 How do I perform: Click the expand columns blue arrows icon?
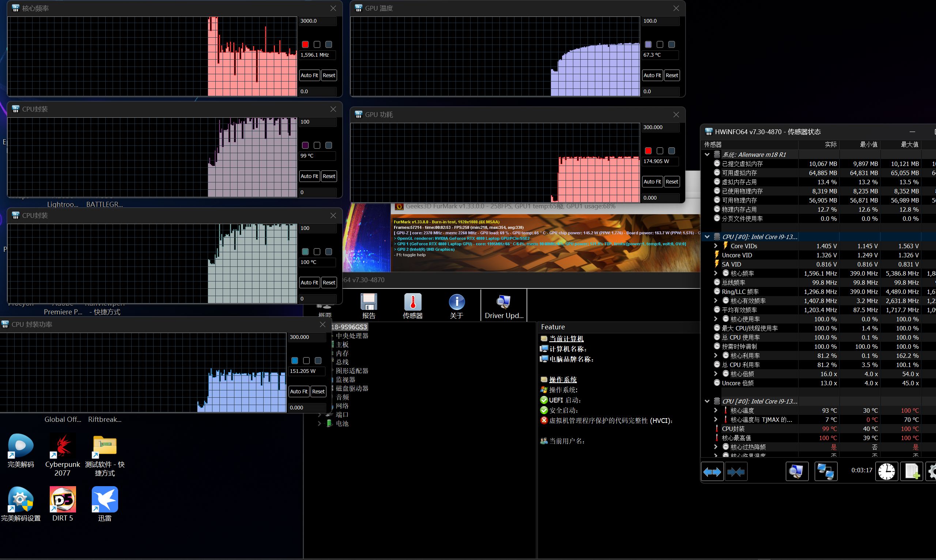[712, 471]
